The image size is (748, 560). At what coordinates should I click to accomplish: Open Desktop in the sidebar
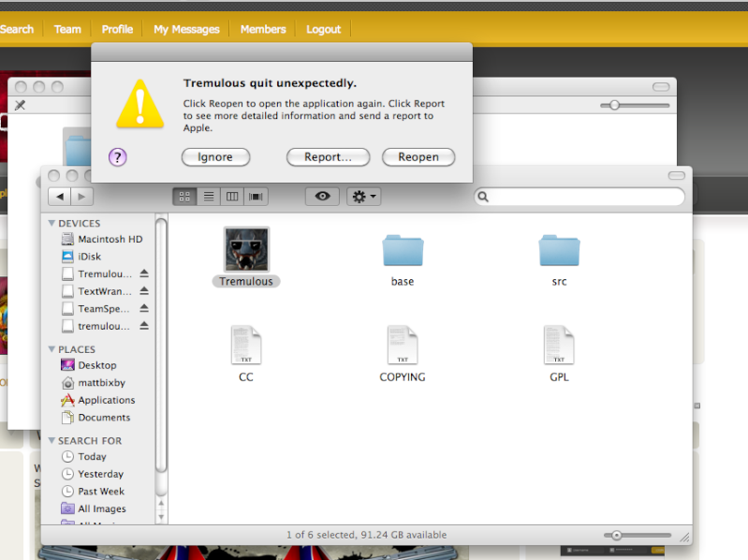click(x=89, y=365)
